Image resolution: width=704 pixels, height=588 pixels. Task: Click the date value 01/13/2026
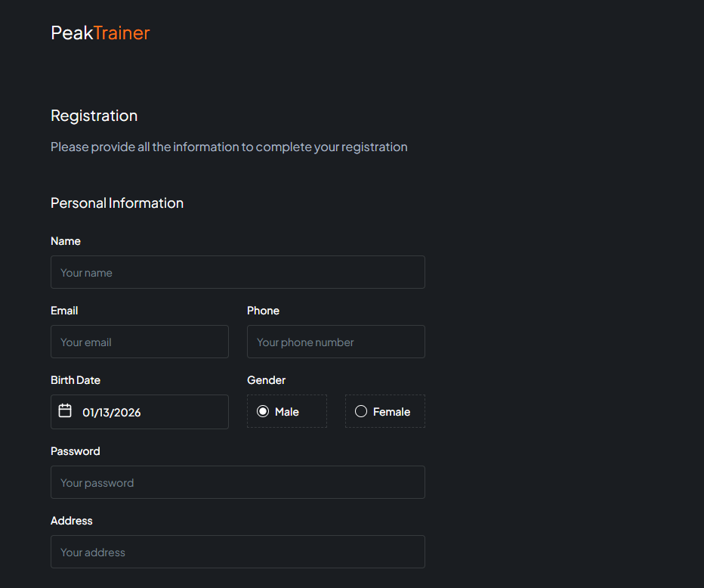click(112, 412)
